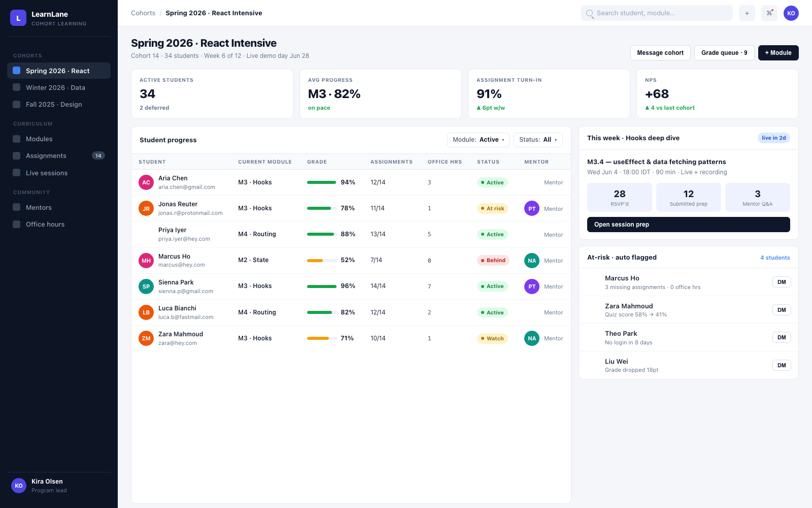Image resolution: width=812 pixels, height=508 pixels.
Task: Click Aria Chen's 94% grade progress bar
Action: 322,182
